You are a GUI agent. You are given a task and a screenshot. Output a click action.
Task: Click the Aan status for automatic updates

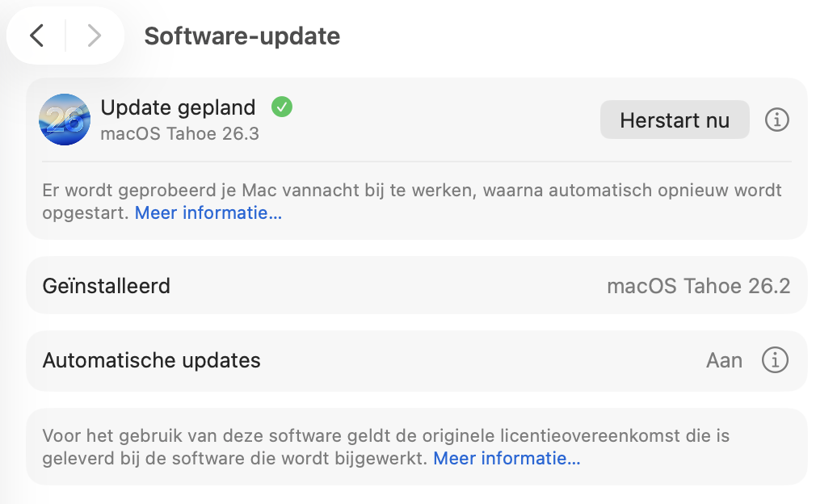(x=724, y=360)
